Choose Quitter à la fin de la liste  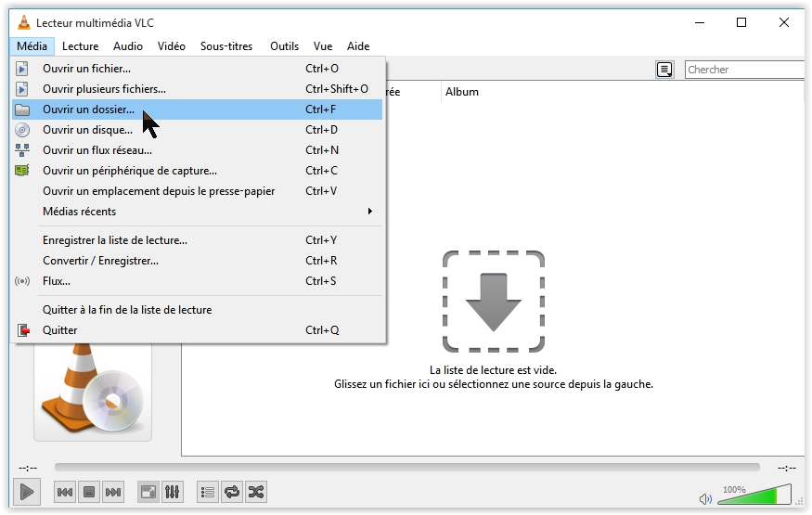pos(198,310)
